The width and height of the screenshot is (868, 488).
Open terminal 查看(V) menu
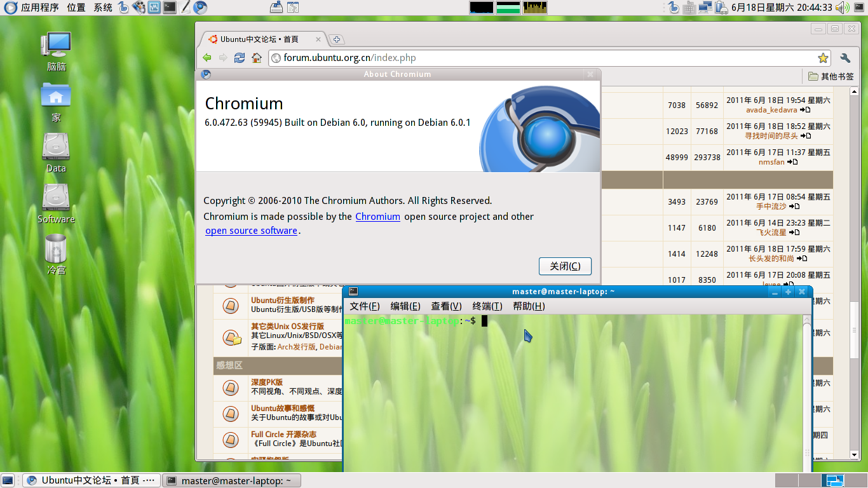coord(446,306)
